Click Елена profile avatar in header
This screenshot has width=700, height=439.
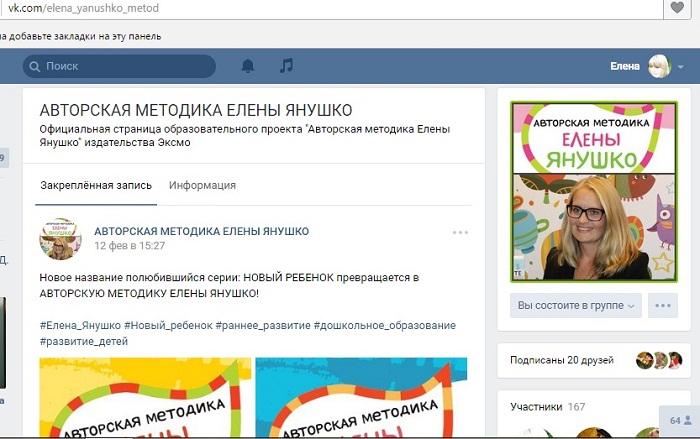point(659,66)
